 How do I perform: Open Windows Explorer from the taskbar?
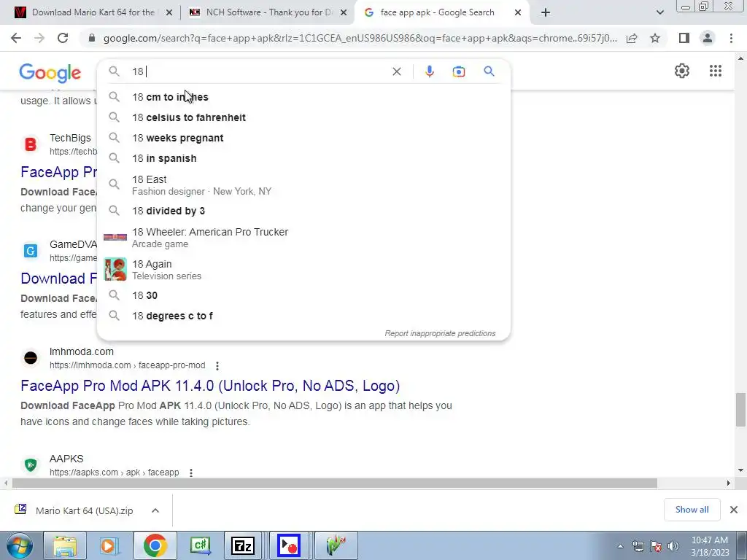65,545
